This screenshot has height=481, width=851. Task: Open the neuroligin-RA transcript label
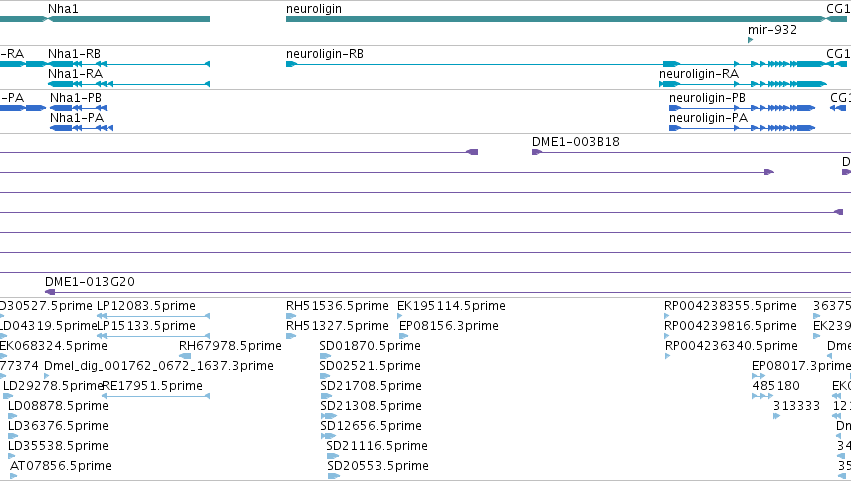point(698,74)
